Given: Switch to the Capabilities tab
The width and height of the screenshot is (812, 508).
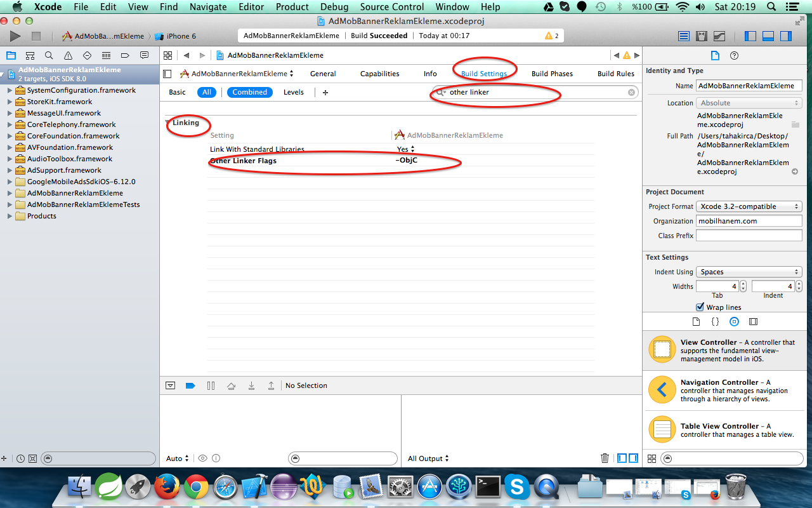Looking at the screenshot, I should 379,74.
